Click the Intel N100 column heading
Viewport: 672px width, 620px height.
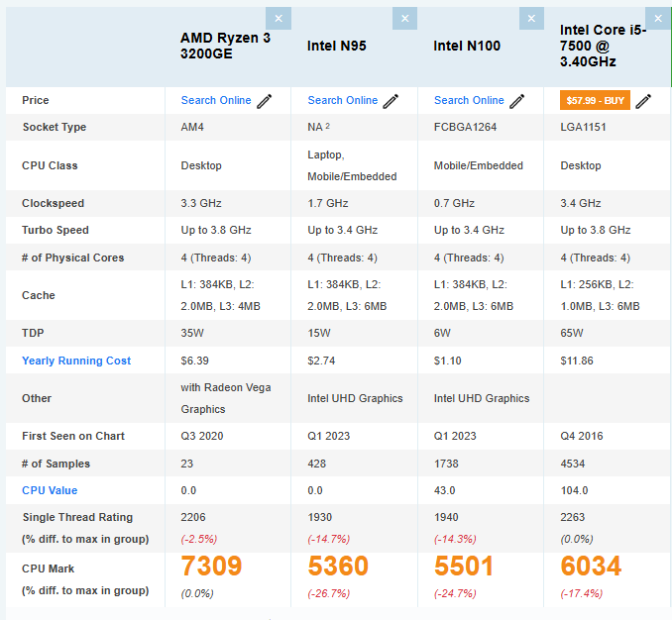click(467, 46)
